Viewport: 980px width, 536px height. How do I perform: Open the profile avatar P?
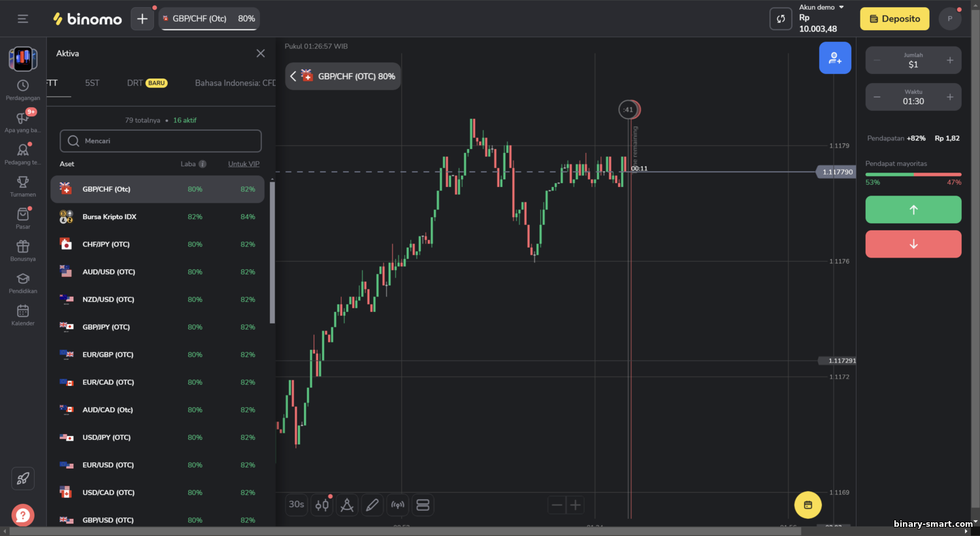(950, 19)
